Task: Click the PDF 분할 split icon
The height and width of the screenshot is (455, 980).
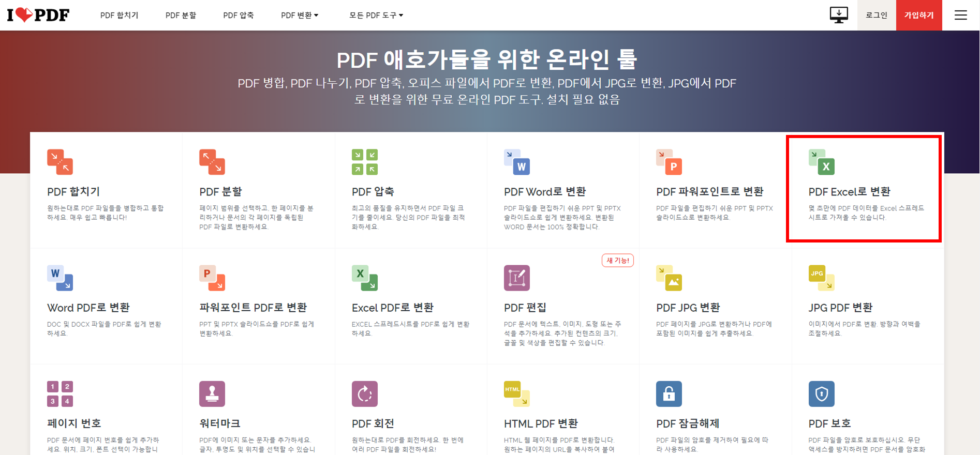Action: (212, 162)
